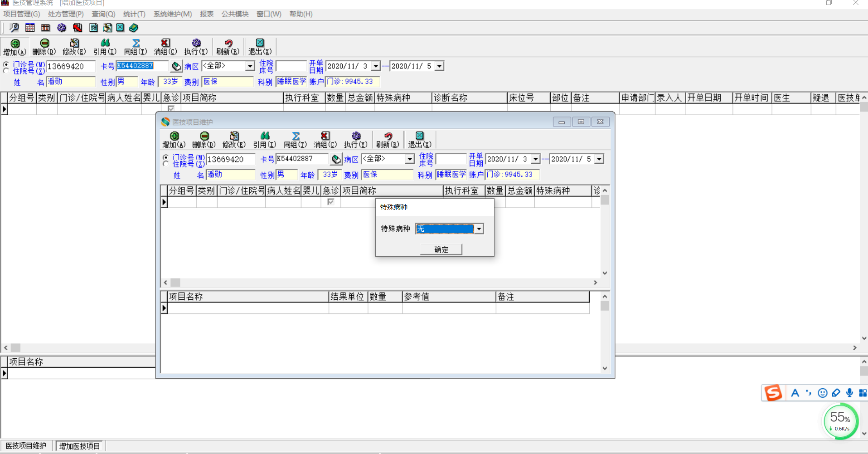This screenshot has height=454, width=868.
Task: Open the start date dropdown in main window
Action: point(376,66)
